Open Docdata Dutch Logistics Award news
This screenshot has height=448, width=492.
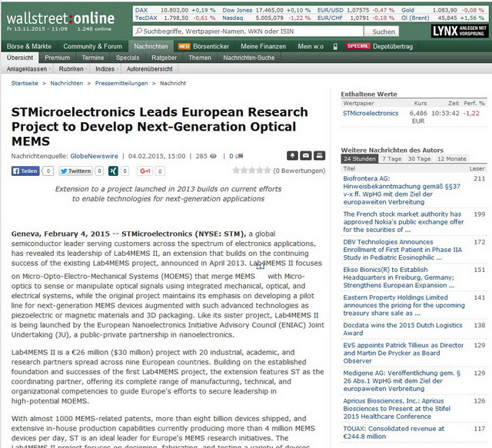403,329
